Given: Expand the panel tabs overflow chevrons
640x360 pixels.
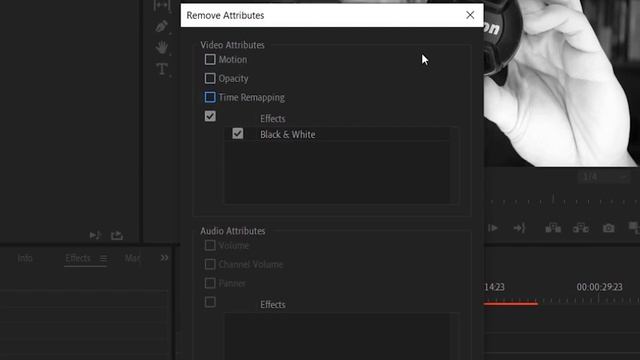Looking at the screenshot, I should [164, 258].
